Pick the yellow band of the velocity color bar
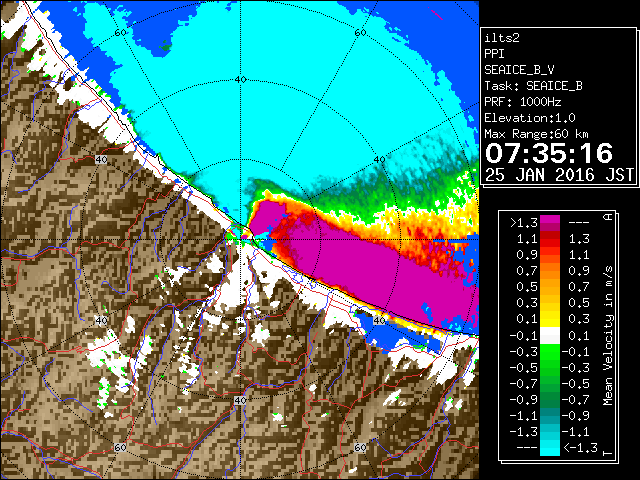The width and height of the screenshot is (640, 480). (x=550, y=319)
